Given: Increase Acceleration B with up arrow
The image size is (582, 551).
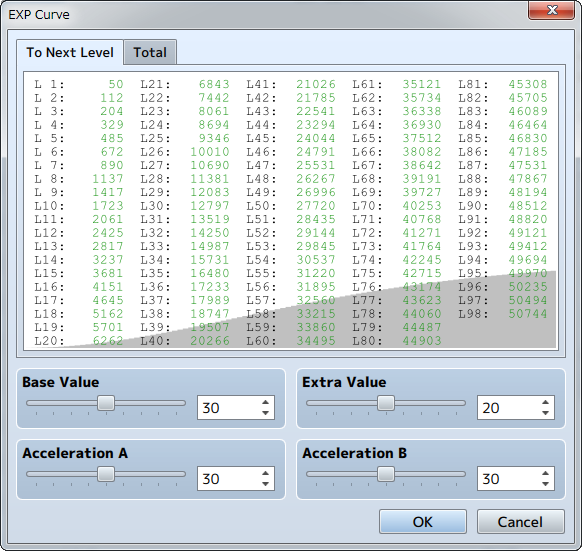Looking at the screenshot, I should (545, 473).
